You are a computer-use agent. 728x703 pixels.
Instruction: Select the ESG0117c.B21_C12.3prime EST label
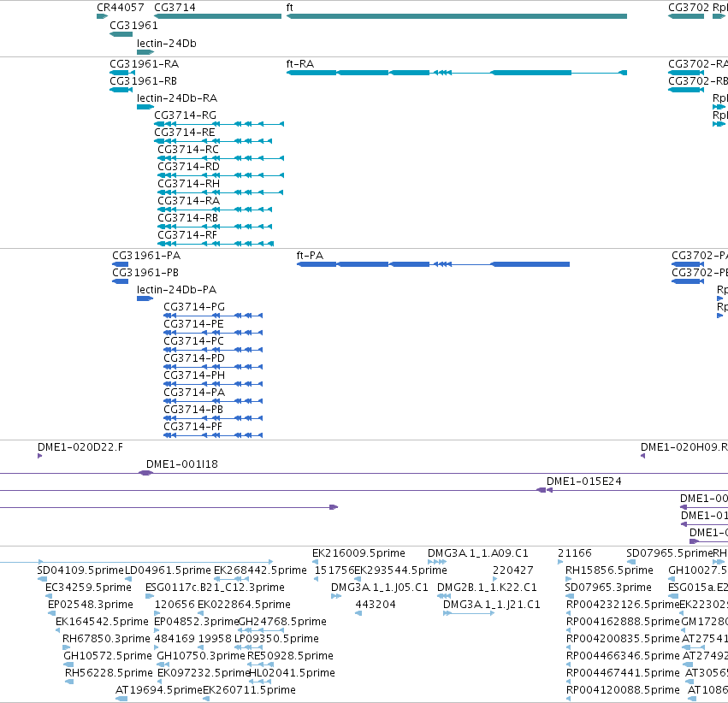click(215, 588)
